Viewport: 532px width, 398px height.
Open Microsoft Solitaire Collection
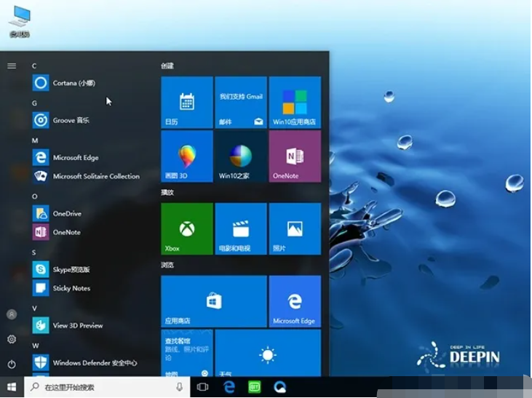(95, 176)
